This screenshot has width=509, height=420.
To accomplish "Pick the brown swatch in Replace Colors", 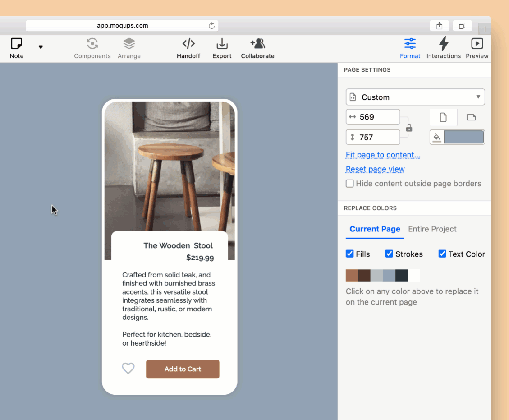I will pos(352,275).
